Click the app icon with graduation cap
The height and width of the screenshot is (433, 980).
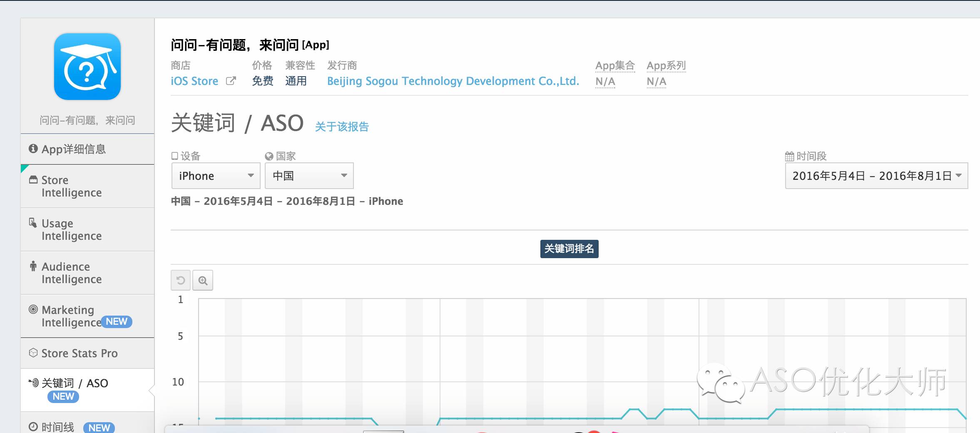click(x=87, y=67)
